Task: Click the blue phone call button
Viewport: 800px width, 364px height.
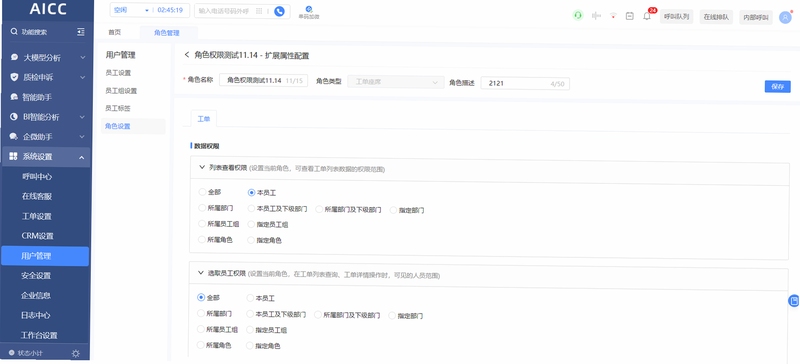Action: click(279, 11)
